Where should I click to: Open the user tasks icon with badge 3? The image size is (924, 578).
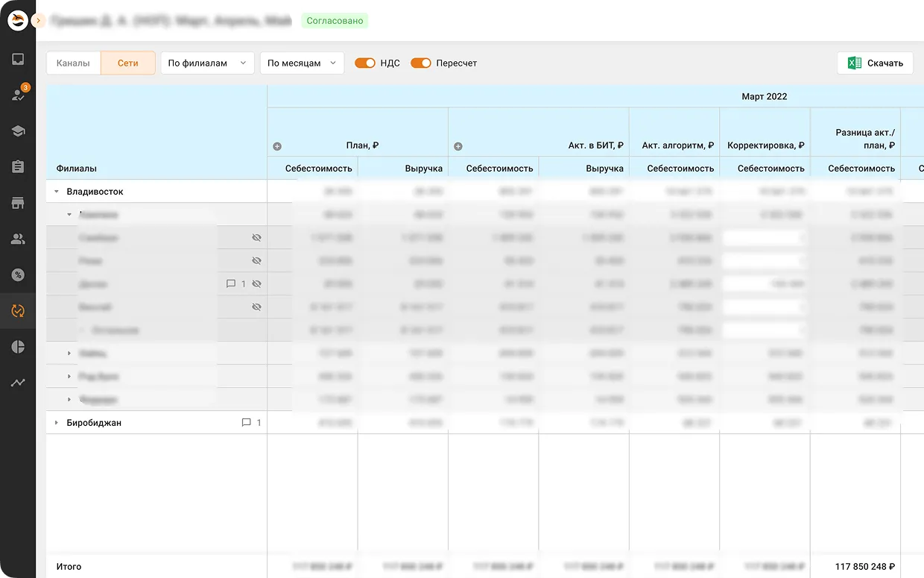click(18, 95)
